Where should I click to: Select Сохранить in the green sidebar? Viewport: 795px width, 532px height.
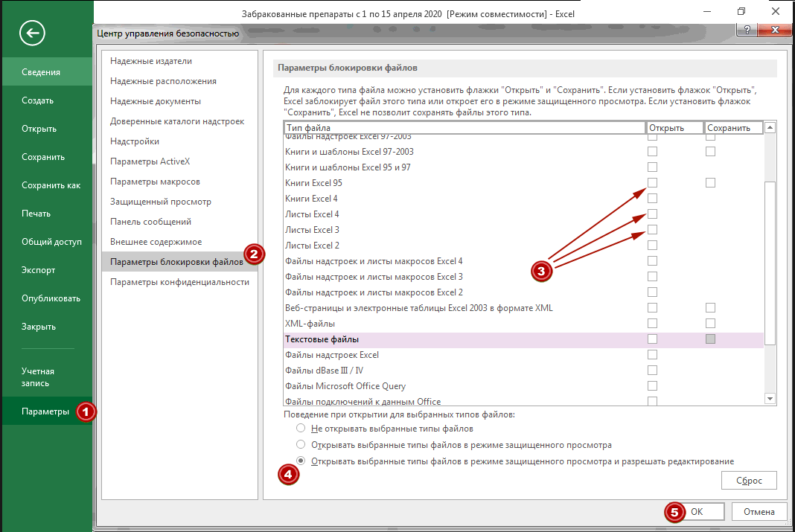click(x=47, y=157)
